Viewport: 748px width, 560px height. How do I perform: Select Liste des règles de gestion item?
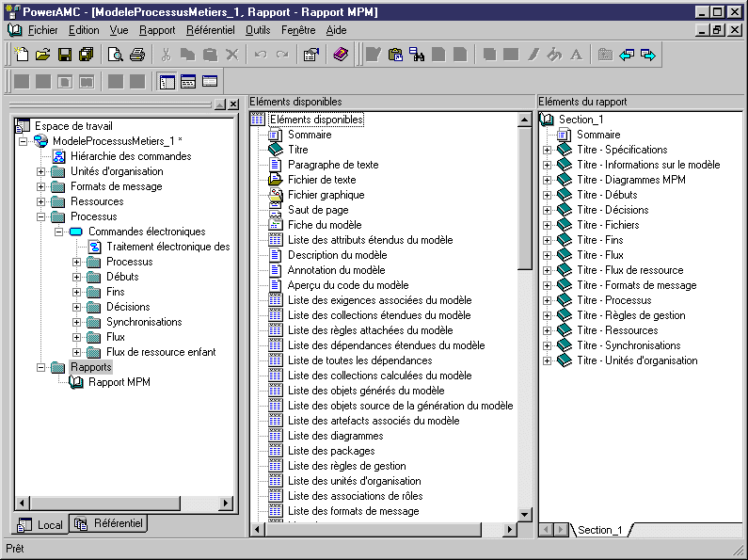tap(347, 466)
